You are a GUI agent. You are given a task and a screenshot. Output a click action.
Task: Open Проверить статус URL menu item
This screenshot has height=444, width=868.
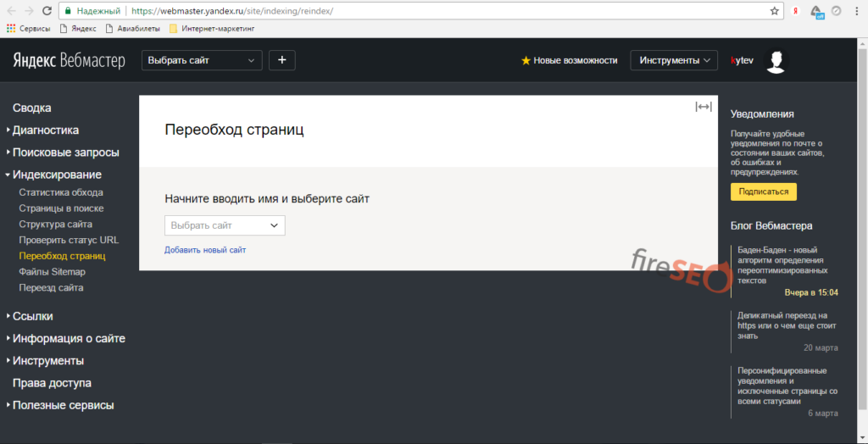point(69,240)
